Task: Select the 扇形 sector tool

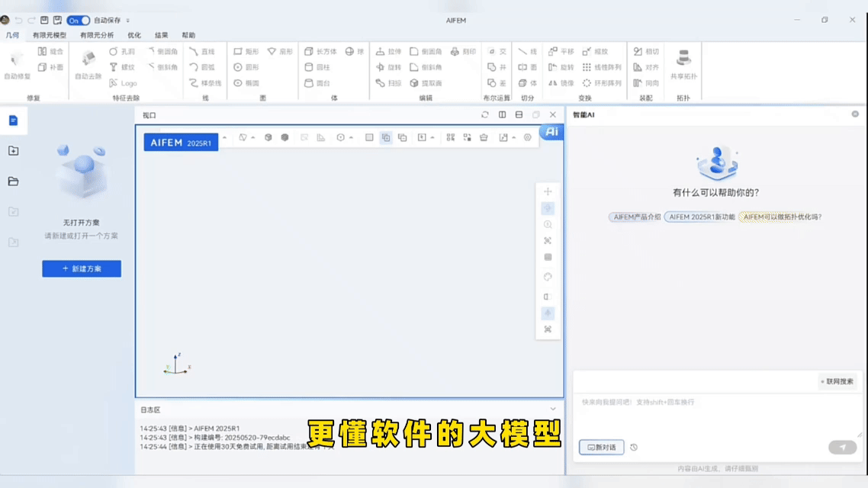Action: (x=280, y=51)
